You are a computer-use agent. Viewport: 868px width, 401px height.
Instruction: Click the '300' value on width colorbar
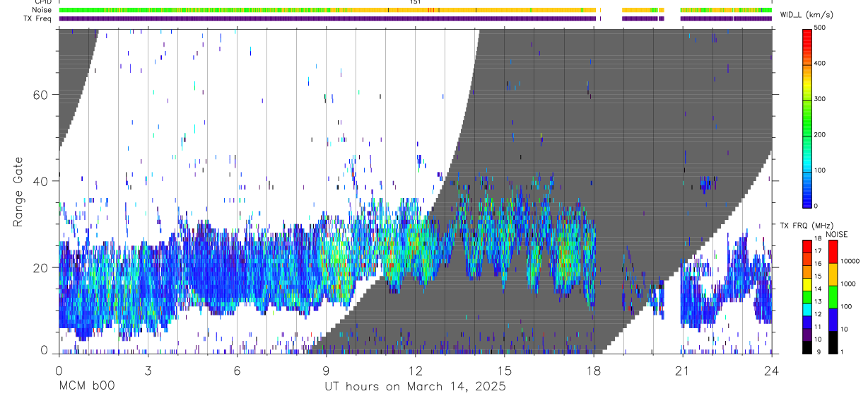821,99
